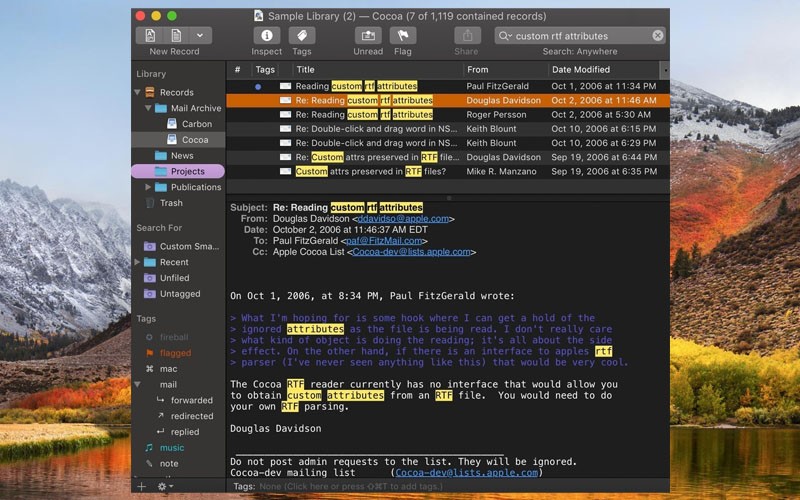Collapse the Records library group
Viewport: 800px width, 500px height.
coord(137,92)
